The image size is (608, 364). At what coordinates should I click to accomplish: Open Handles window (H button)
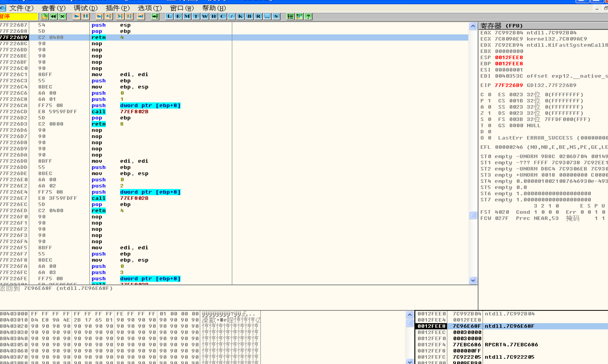click(214, 17)
